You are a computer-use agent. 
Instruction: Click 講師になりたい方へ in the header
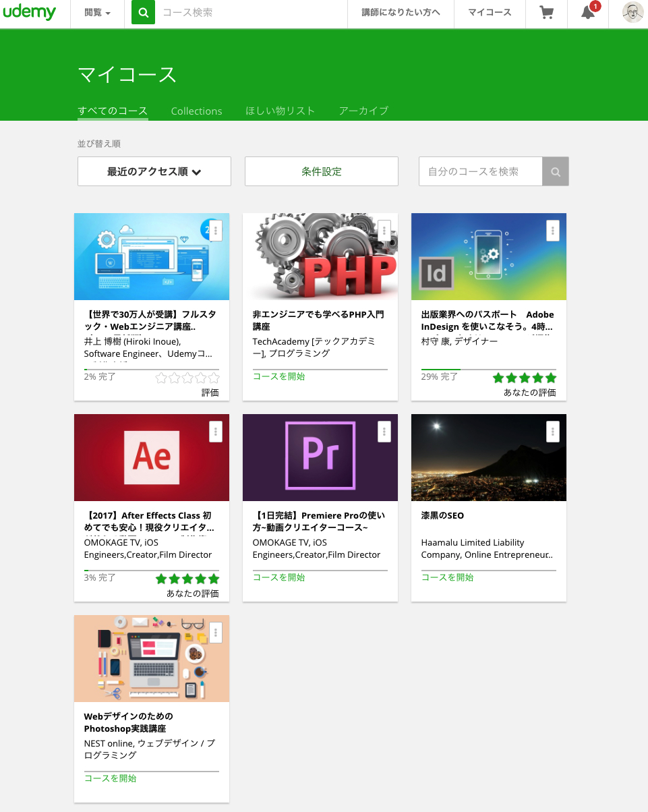(x=401, y=13)
